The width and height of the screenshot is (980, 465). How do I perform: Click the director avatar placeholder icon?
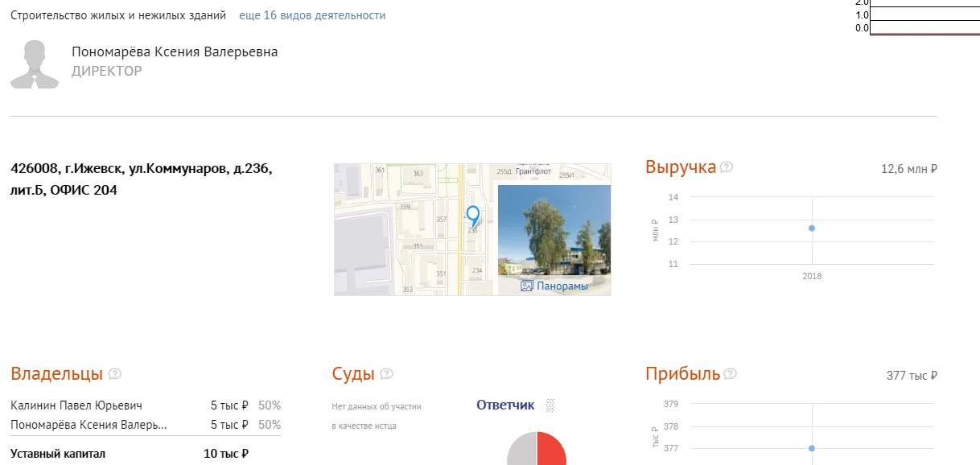pyautogui.click(x=35, y=64)
